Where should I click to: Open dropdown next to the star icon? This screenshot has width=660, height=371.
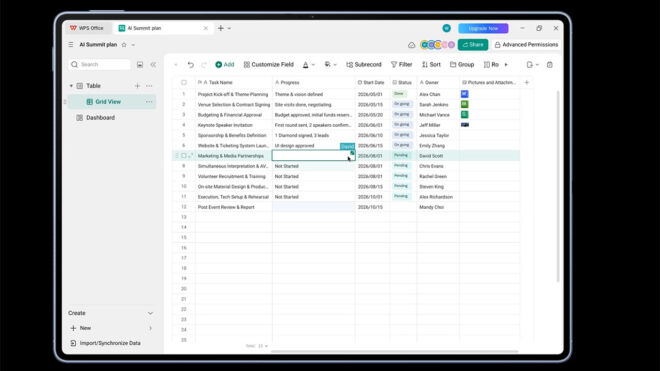133,45
